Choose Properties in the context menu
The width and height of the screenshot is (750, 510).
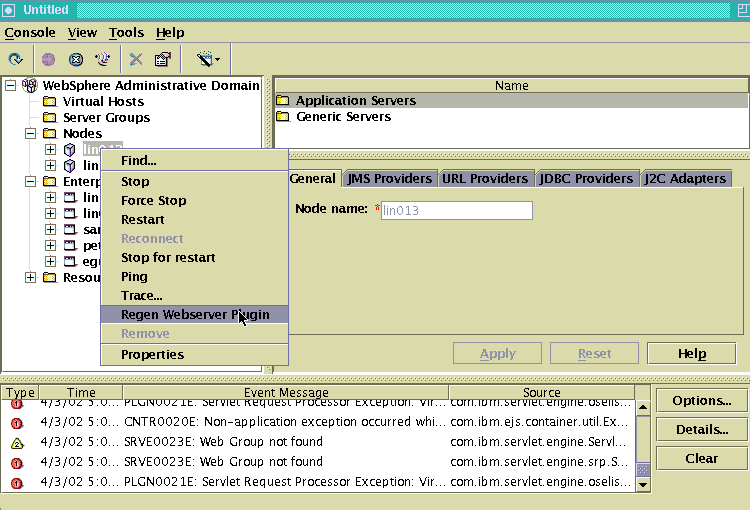pos(195,355)
